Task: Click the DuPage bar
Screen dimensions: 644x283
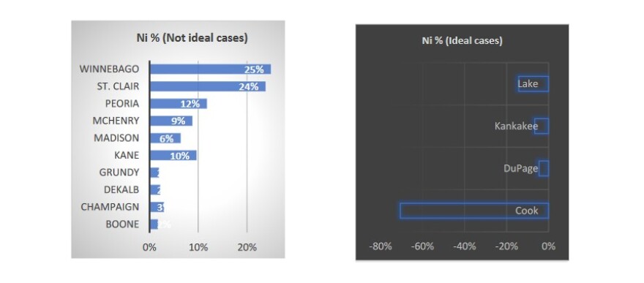Action: (544, 169)
